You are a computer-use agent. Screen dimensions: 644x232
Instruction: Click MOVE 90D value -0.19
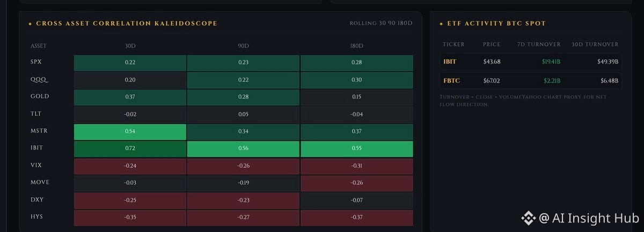click(243, 183)
